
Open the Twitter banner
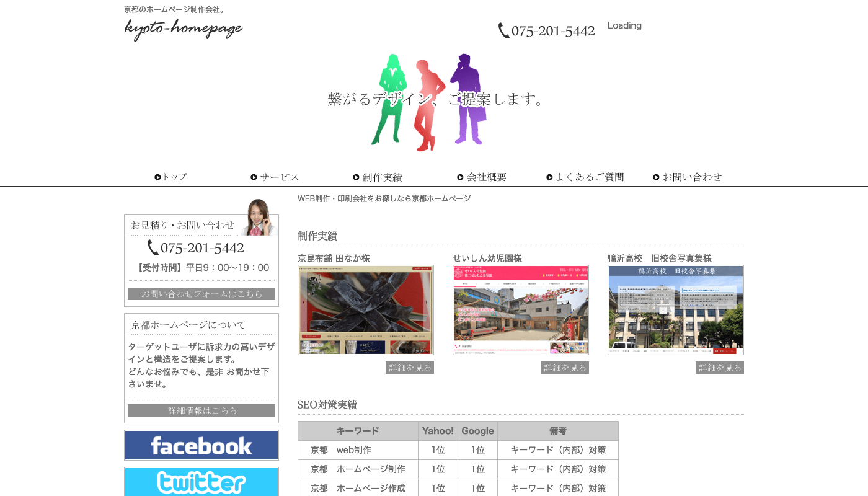click(201, 482)
